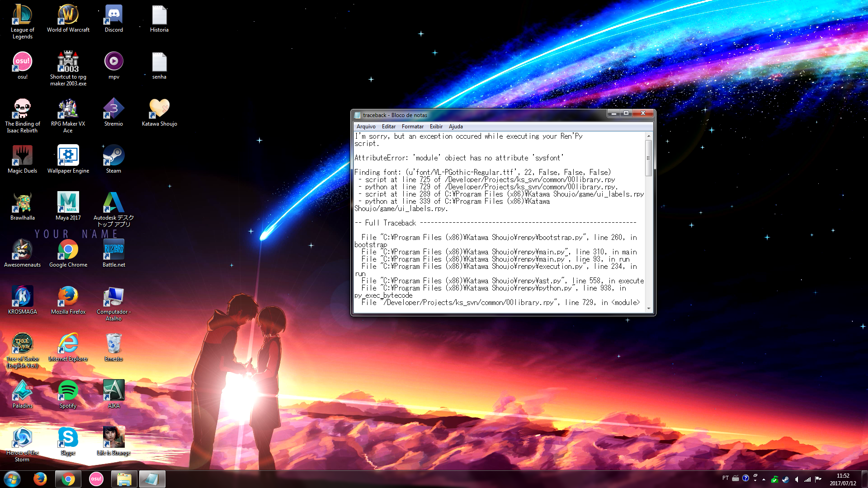
Task: Select the senha text file
Action: (x=159, y=66)
